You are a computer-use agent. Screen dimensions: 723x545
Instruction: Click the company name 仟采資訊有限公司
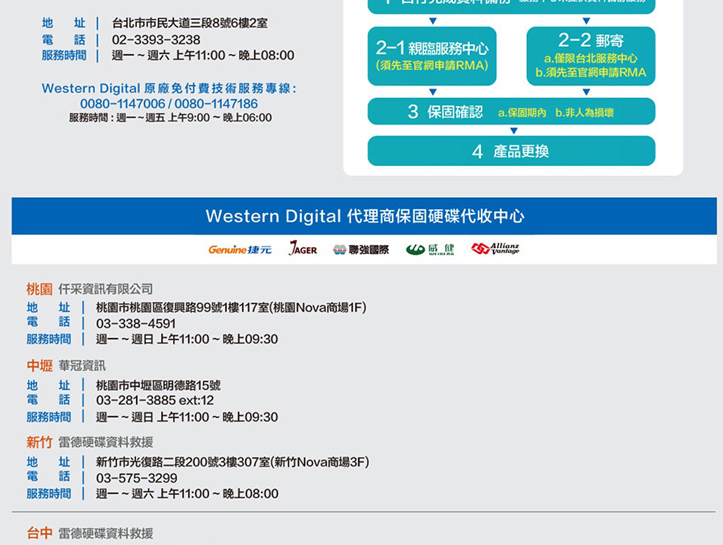click(106, 289)
